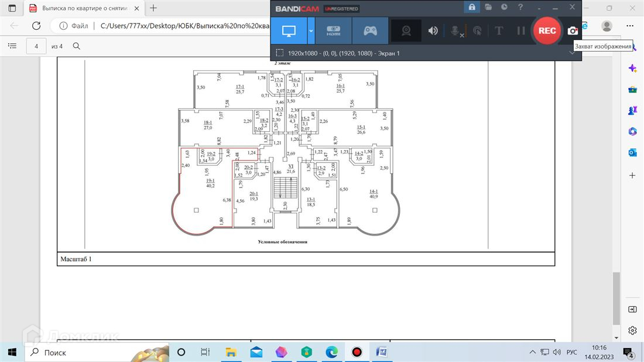Show hidden tray icons chevron
The height and width of the screenshot is (362, 644).
tap(532, 352)
